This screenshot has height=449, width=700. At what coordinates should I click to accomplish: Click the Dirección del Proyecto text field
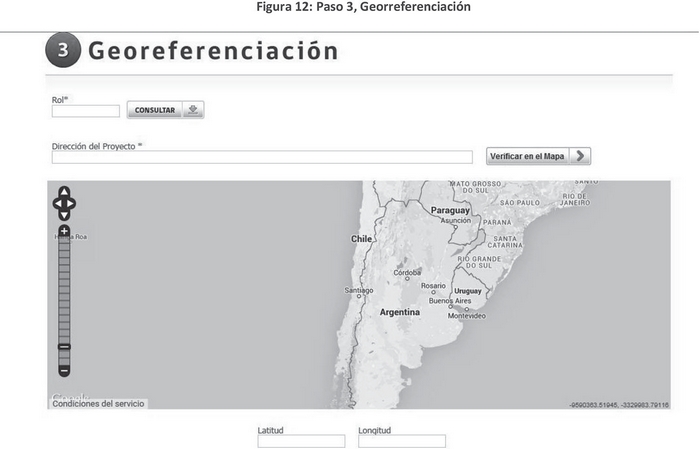[x=262, y=157]
